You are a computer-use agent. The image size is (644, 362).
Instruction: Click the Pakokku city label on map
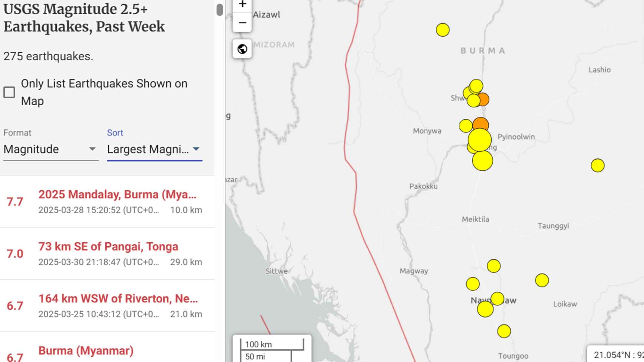pos(423,186)
